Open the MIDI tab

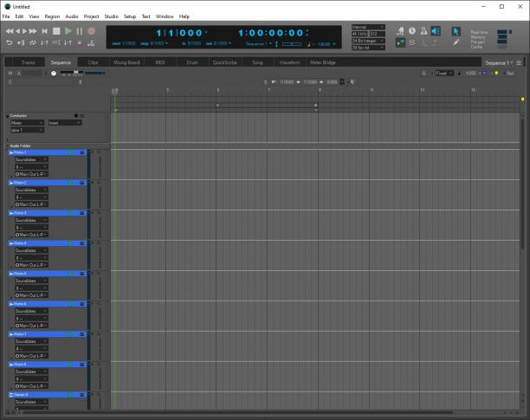pyautogui.click(x=159, y=62)
